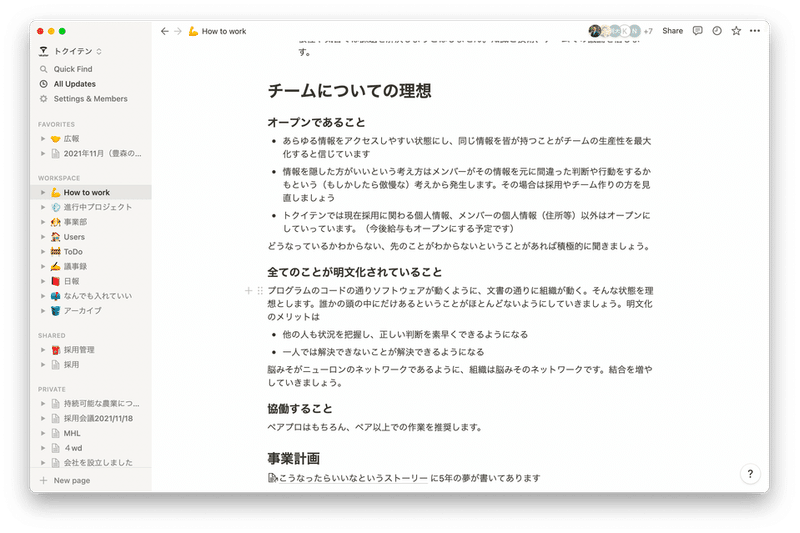
Task: Click the subheading オープンであること
Action: [x=316, y=122]
